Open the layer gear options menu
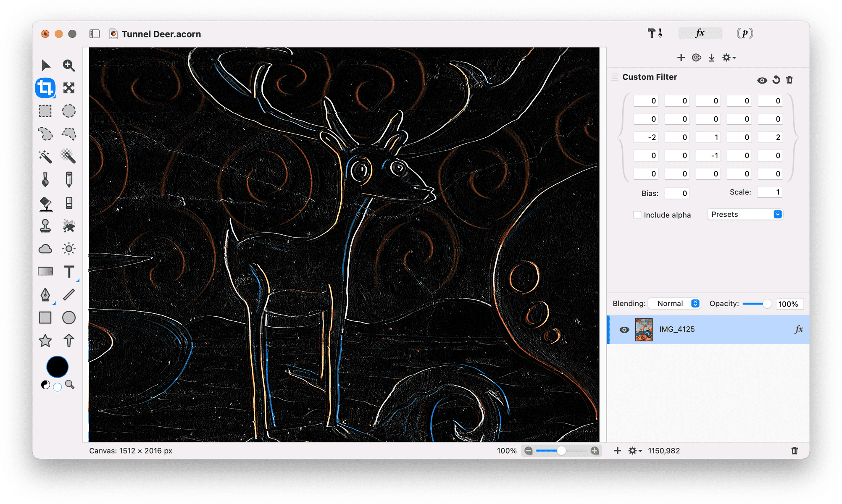The width and height of the screenshot is (842, 504). 635,451
